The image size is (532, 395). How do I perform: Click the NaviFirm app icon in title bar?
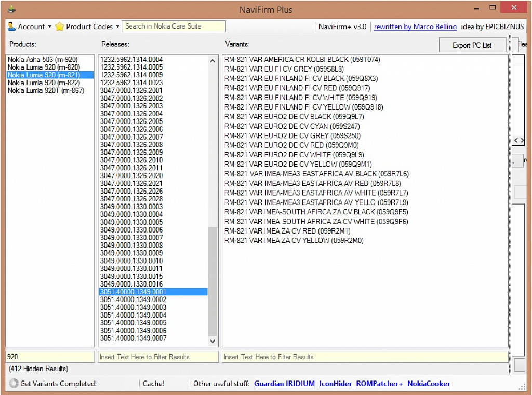tap(11, 9)
